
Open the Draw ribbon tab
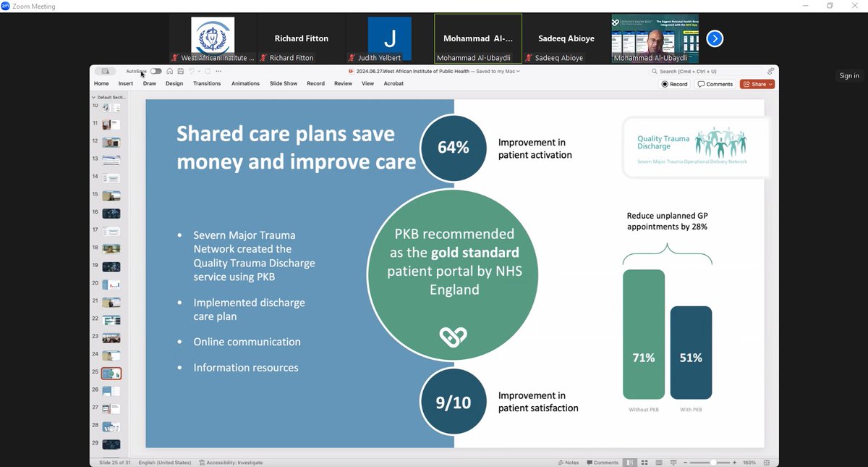[149, 83]
